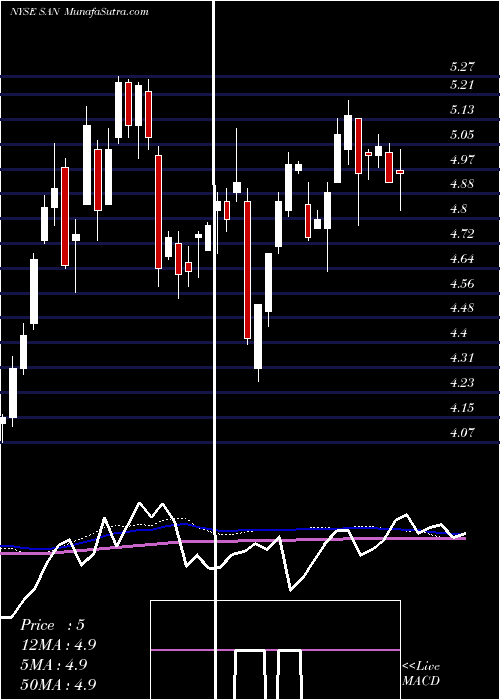The image size is (500, 700).
Task: Click the 5.13 price axis label
Action: click(462, 110)
